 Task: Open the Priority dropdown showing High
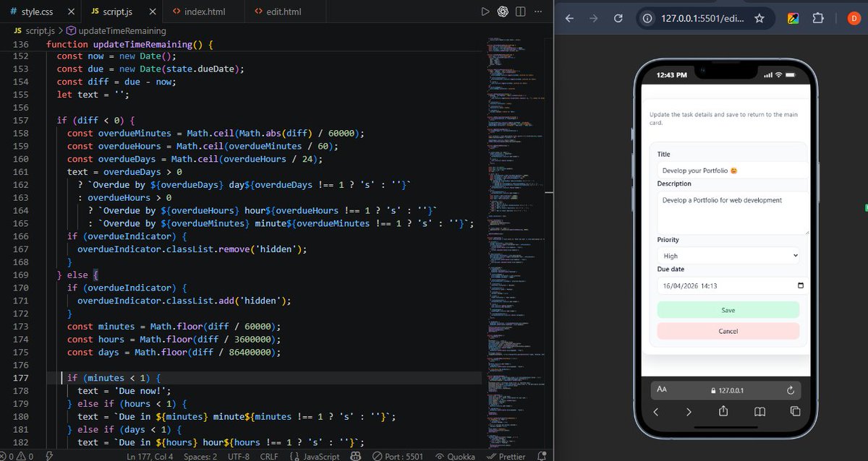coord(728,256)
